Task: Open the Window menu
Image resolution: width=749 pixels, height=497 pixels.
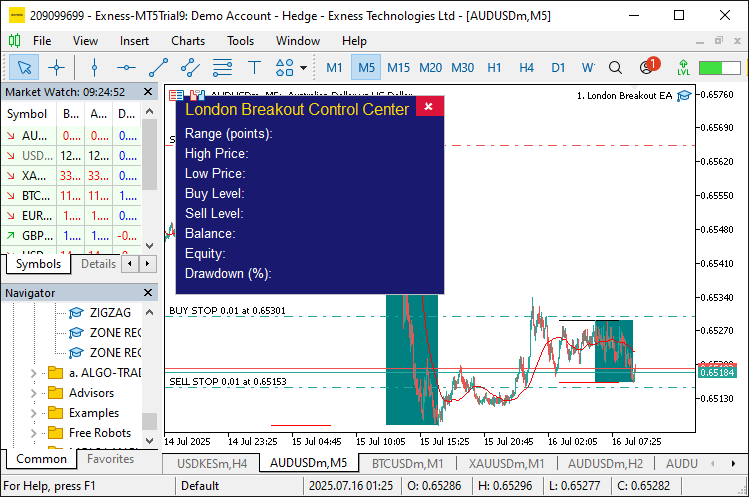Action: pos(298,41)
